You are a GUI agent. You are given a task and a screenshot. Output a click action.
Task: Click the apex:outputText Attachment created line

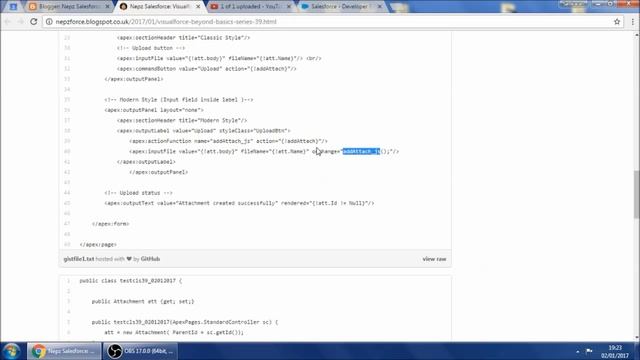pos(239,203)
